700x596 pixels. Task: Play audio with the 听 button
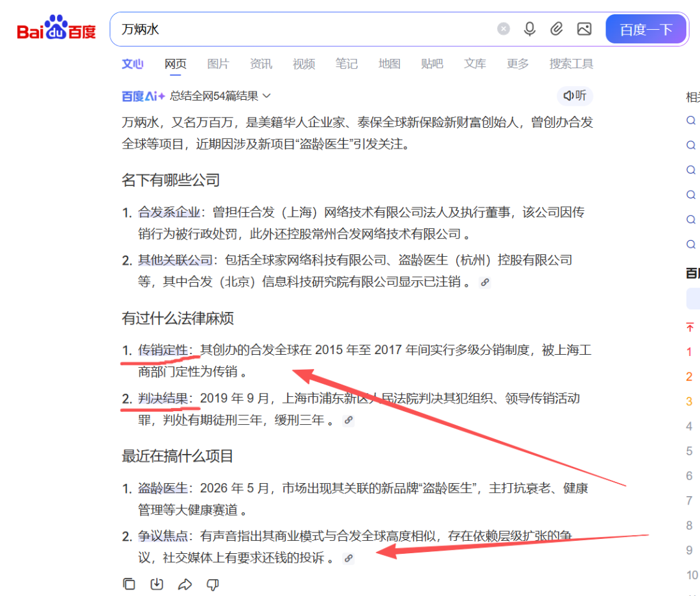coord(575,95)
